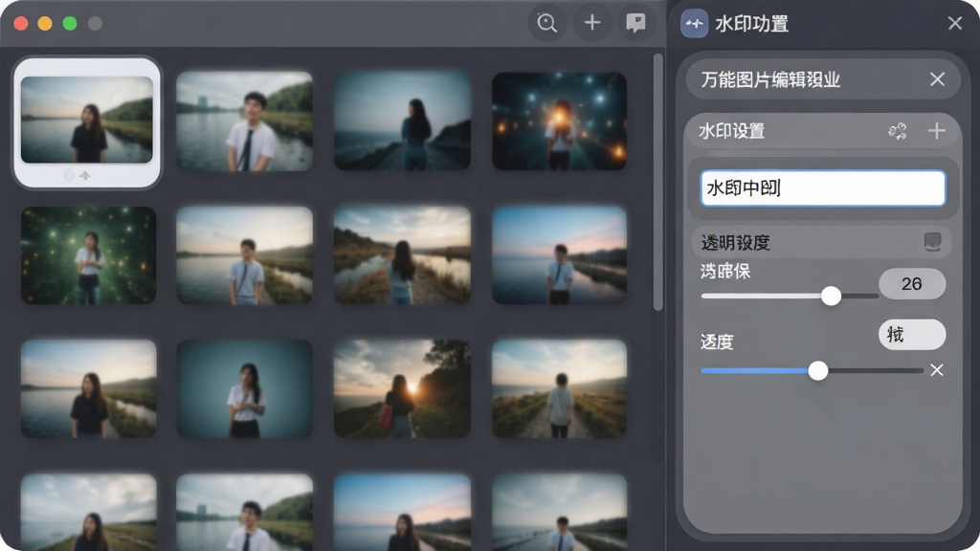The width and height of the screenshot is (980, 551).
Task: Click the 万能图片编辑 title text
Action: click(770, 79)
